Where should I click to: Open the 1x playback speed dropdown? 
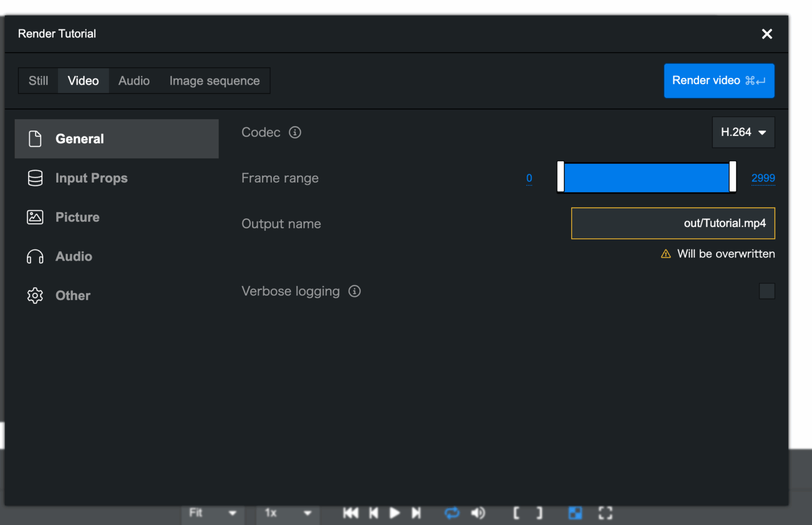287,513
